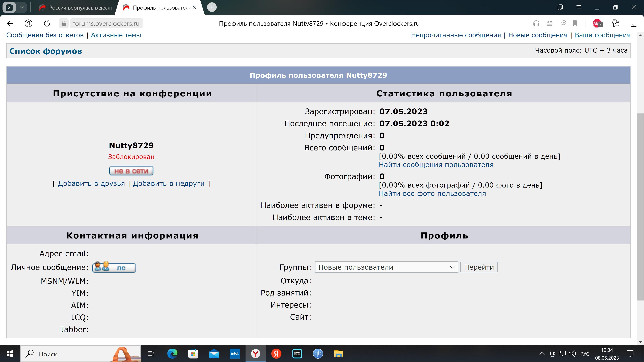Launch Microsoft Edge from the taskbar
644x362 pixels.
coord(172,354)
